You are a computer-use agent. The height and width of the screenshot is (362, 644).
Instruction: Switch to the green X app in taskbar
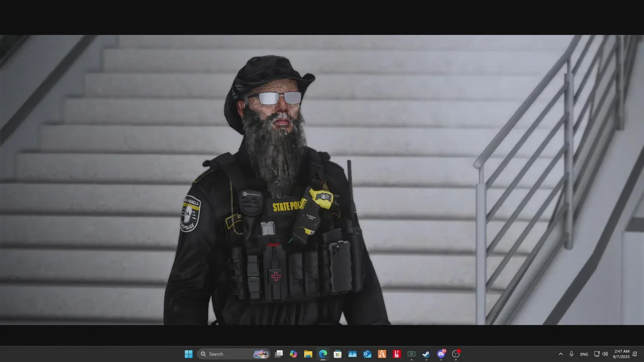pos(411,354)
